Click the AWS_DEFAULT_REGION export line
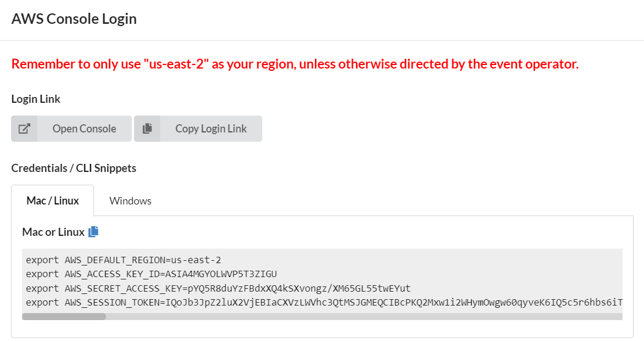Viewport: 644px width, 341px height. 123,260
